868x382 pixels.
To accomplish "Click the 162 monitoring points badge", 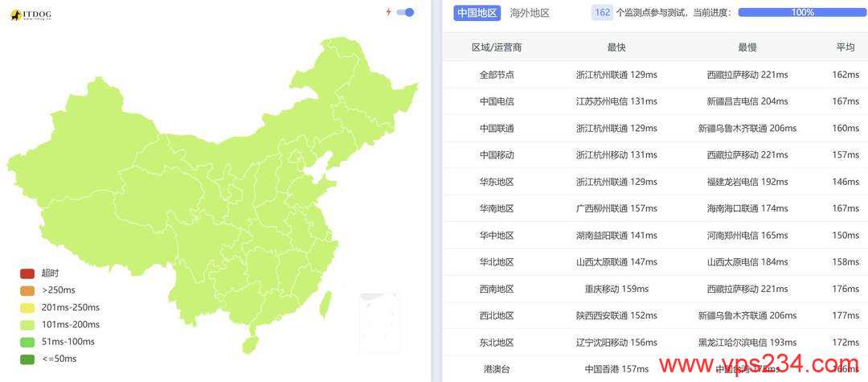I will point(601,13).
